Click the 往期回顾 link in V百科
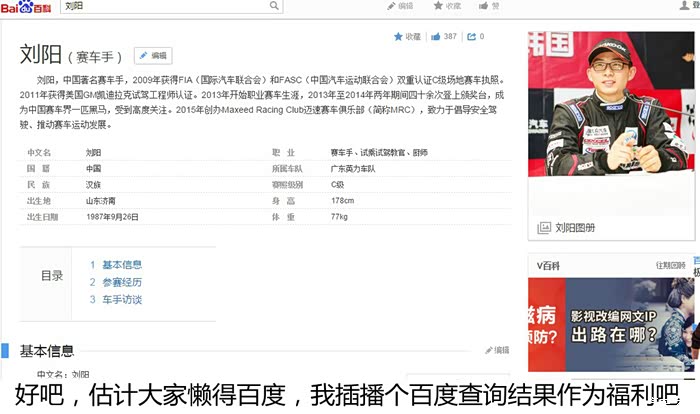 click(x=671, y=266)
